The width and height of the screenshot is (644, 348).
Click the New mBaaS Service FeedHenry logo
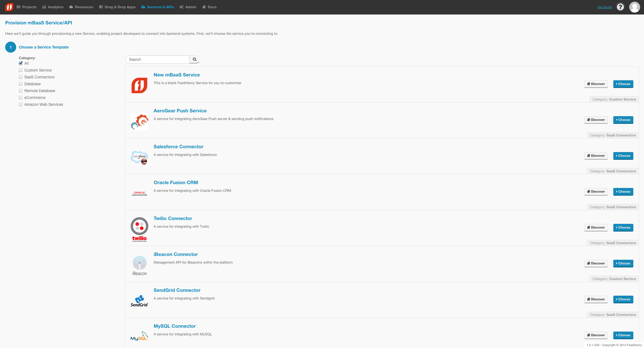click(x=139, y=85)
